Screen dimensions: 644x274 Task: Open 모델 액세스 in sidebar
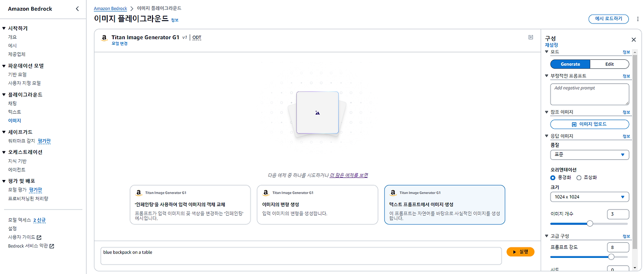(20, 220)
